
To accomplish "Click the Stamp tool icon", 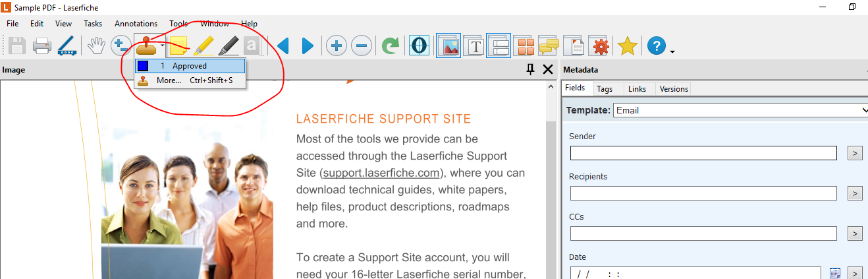I will (147, 46).
